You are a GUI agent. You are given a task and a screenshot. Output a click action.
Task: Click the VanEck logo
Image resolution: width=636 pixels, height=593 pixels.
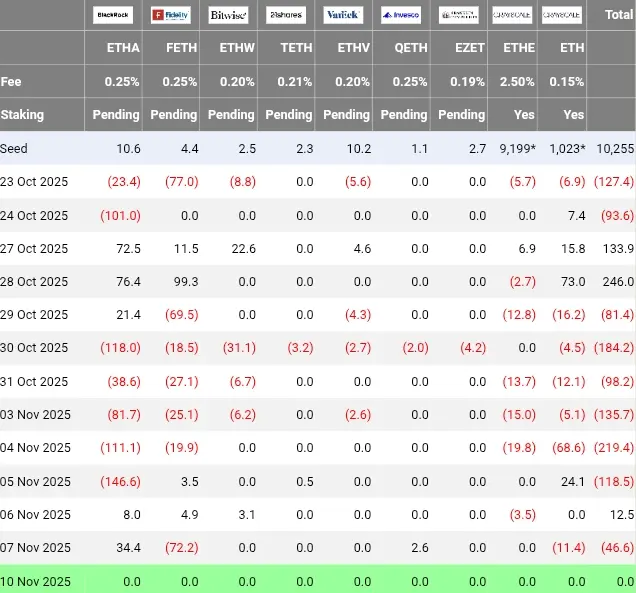pyautogui.click(x=344, y=15)
